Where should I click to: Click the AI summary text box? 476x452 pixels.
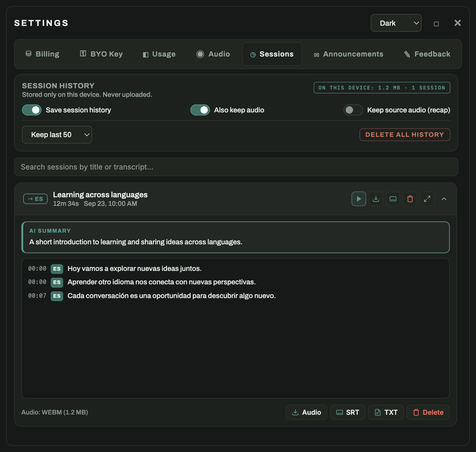coord(236,237)
